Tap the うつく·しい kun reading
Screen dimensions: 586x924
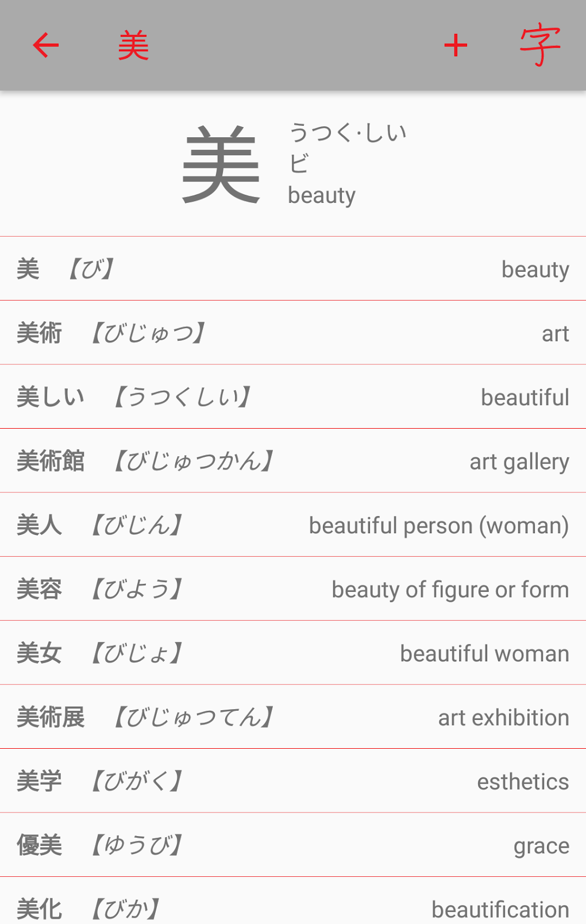(x=348, y=133)
